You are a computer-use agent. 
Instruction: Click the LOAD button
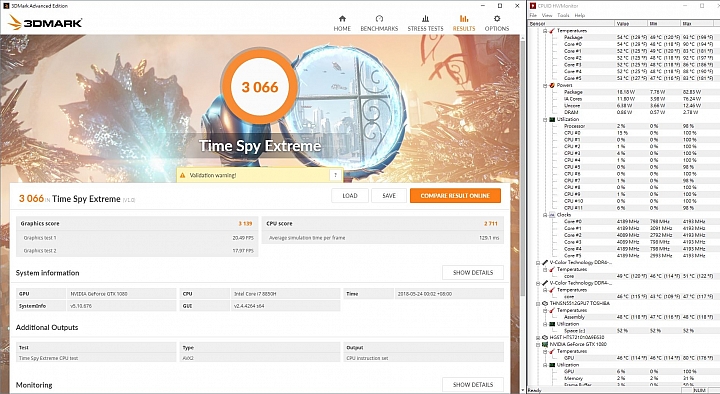(350, 196)
